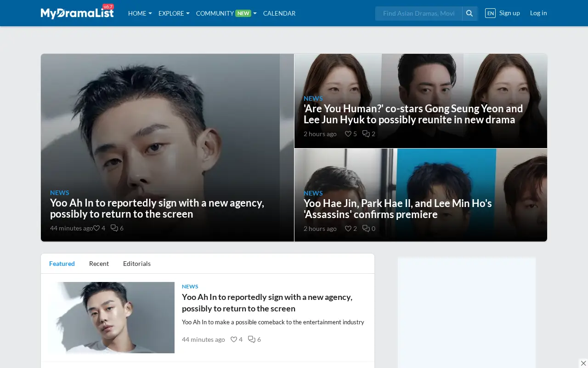Screen dimensions: 588x368
Task: Click heart icon in Featured list article
Action: [234, 339]
